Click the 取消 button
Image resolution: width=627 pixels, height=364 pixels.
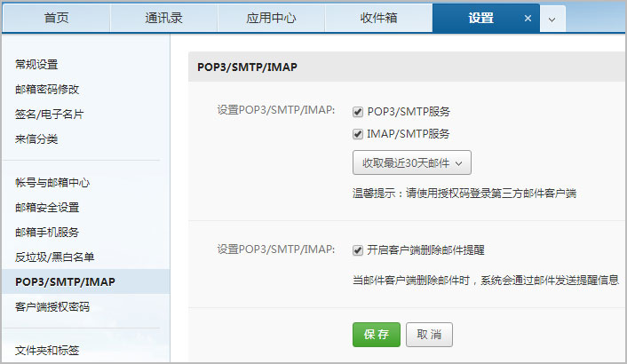pyautogui.click(x=429, y=335)
